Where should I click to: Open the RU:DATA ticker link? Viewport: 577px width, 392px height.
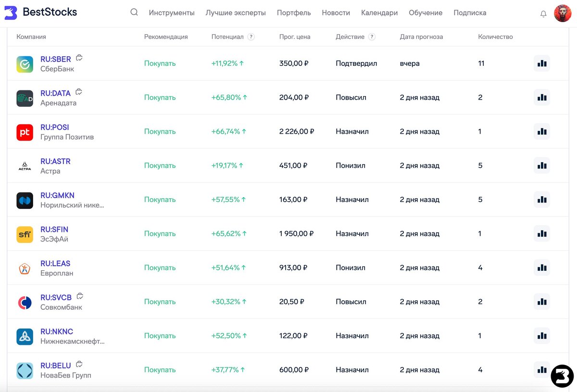[55, 93]
